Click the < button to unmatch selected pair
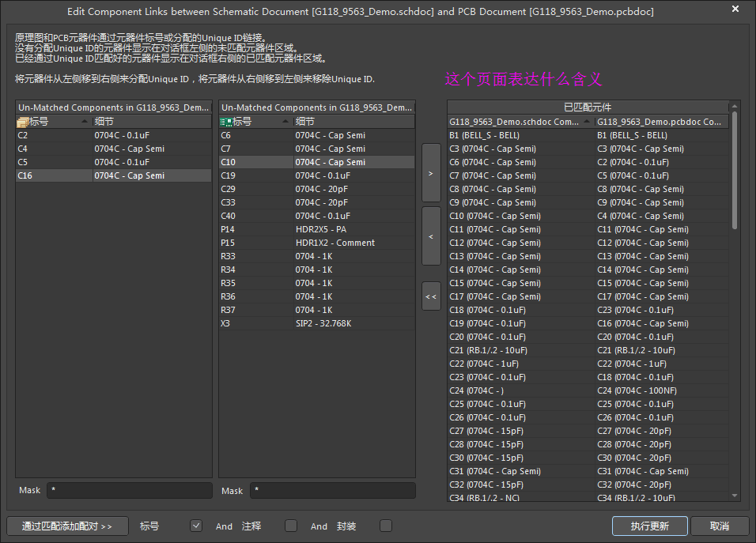This screenshot has height=543, width=756. (431, 236)
